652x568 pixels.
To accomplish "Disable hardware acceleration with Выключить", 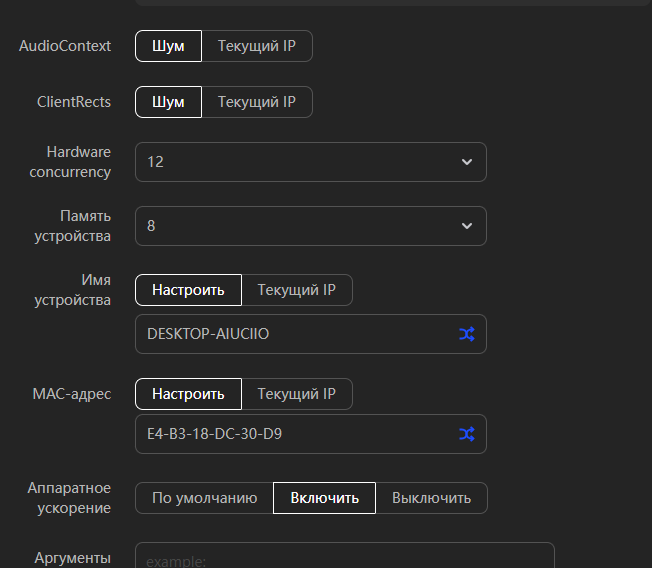I will click(x=431, y=498).
